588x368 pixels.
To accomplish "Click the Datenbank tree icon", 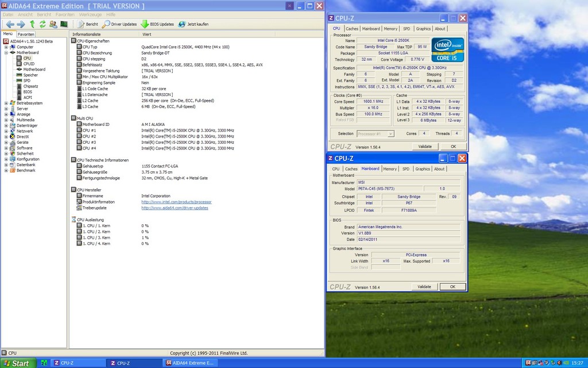I will (x=13, y=165).
